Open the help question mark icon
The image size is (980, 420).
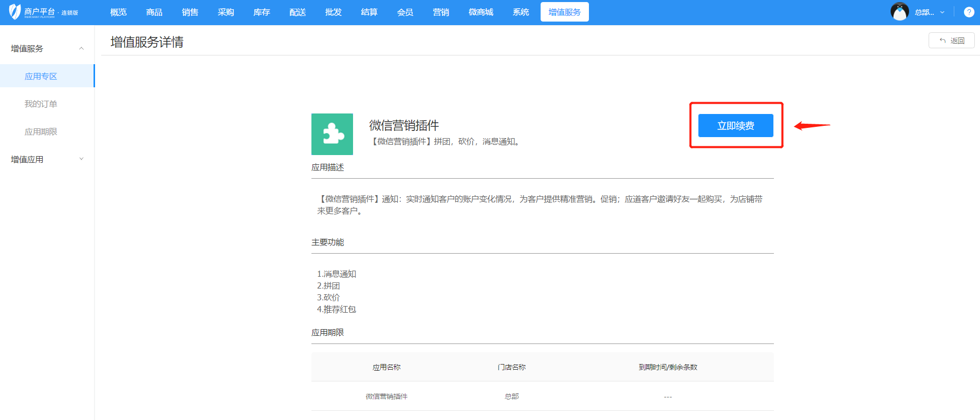pos(969,12)
